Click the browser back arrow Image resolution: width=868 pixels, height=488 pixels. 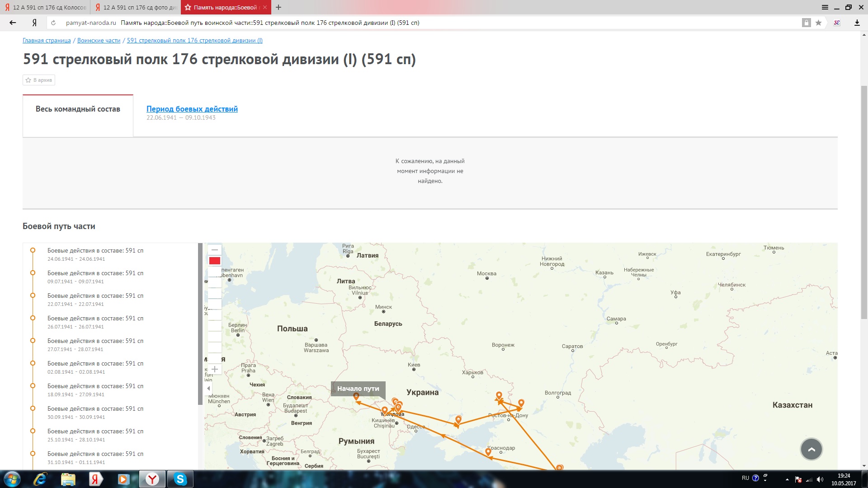[13, 23]
